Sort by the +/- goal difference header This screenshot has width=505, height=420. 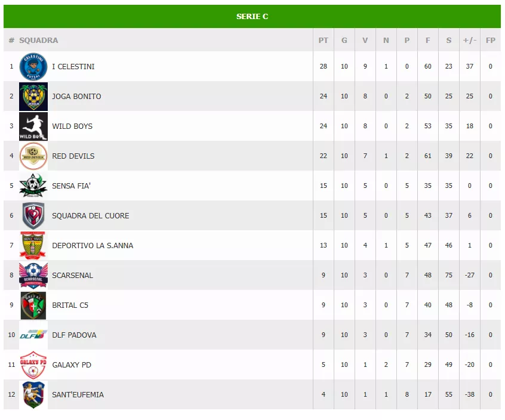(470, 41)
